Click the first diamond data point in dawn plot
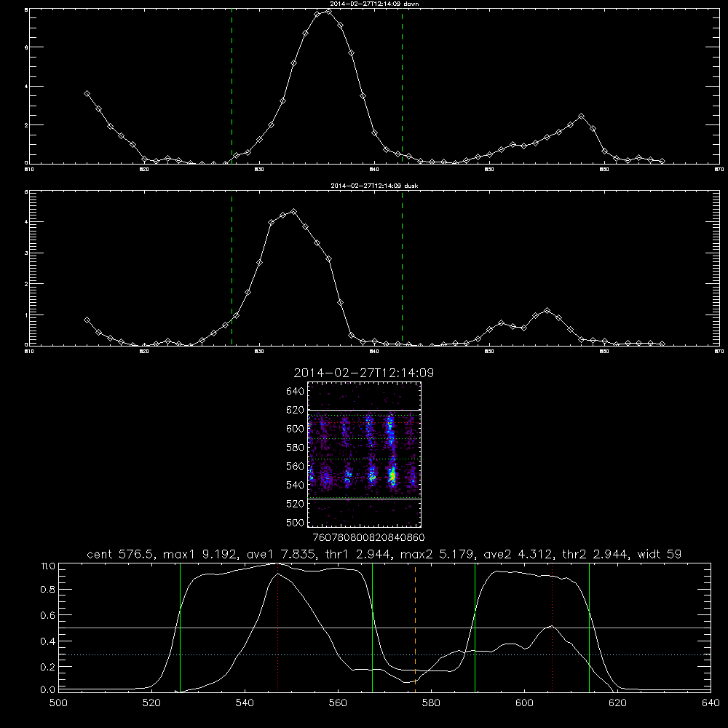 (x=87, y=93)
